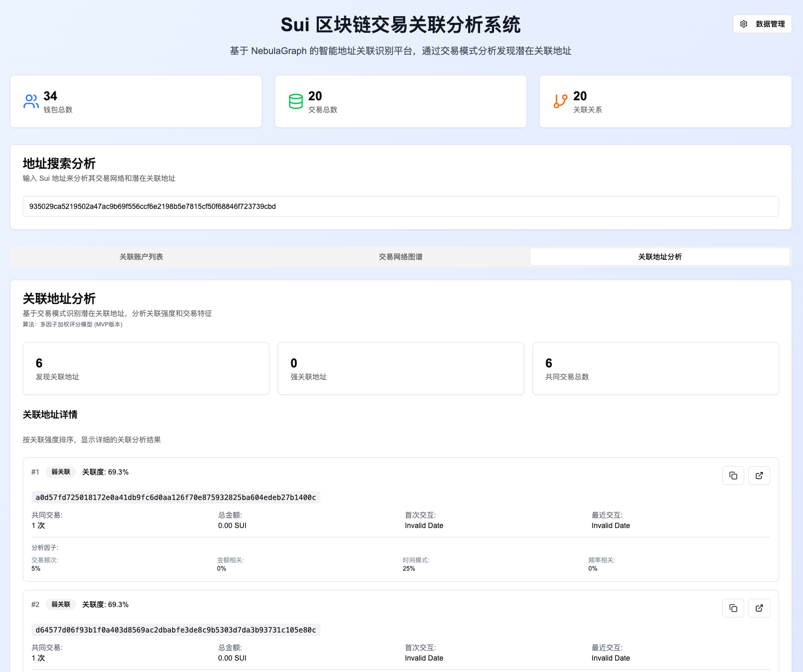The height and width of the screenshot is (672, 803).
Task: Copy the #2 related address using its copy icon
Action: click(733, 608)
